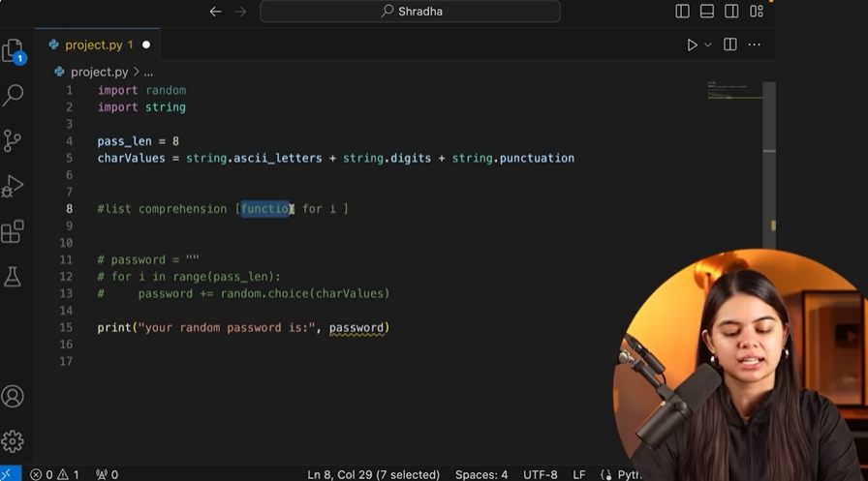Click digits on line 5
Image resolution: width=868 pixels, height=481 pixels.
coord(411,158)
